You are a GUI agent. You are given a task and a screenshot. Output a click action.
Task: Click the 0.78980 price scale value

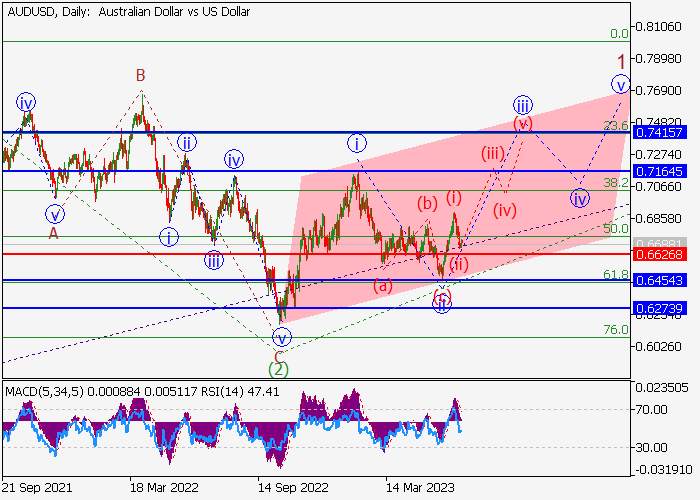point(658,58)
